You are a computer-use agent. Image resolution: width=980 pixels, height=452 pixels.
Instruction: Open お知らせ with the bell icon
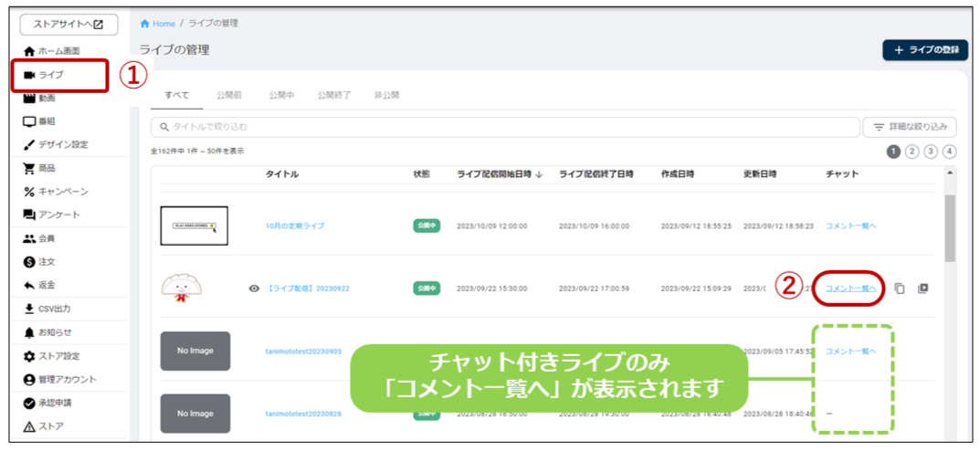pyautogui.click(x=54, y=332)
